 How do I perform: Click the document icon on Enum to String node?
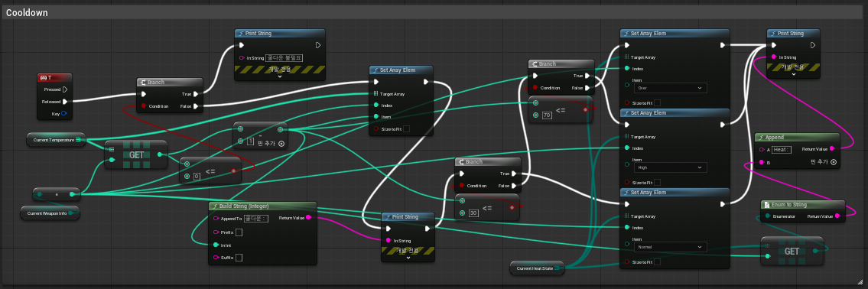pos(767,205)
